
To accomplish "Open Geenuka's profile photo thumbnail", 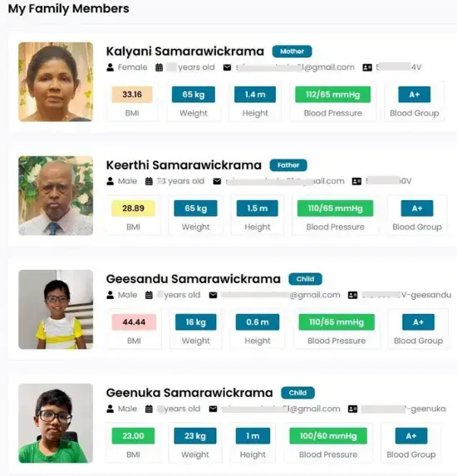I will (x=56, y=423).
